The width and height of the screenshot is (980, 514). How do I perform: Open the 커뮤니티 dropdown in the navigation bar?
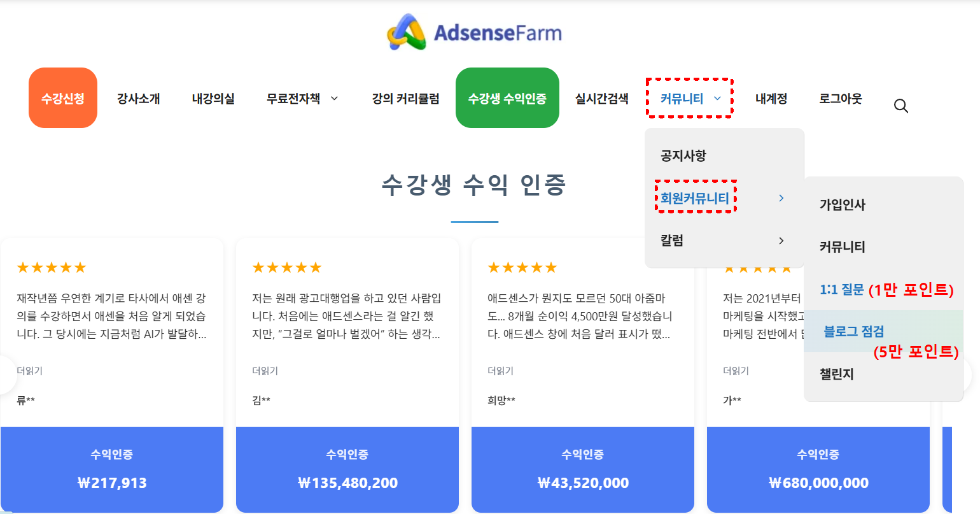click(690, 99)
